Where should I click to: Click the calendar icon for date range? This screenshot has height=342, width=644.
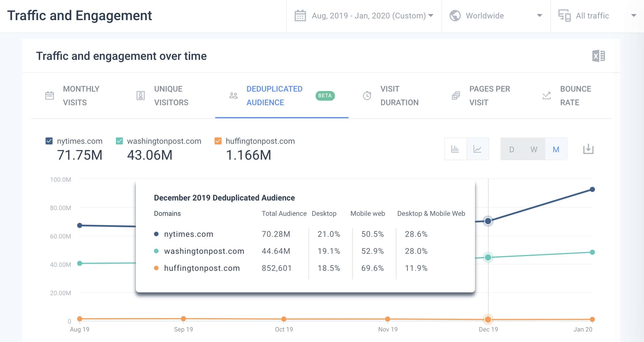click(300, 16)
